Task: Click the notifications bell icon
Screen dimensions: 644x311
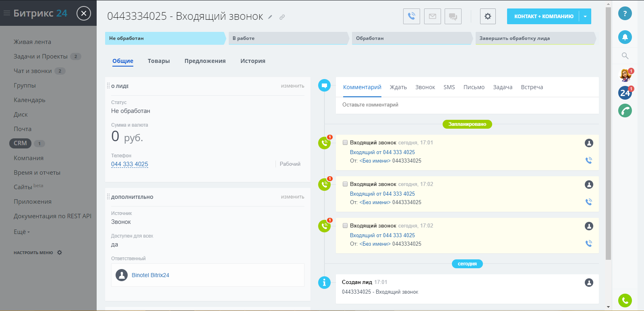Action: pyautogui.click(x=625, y=37)
